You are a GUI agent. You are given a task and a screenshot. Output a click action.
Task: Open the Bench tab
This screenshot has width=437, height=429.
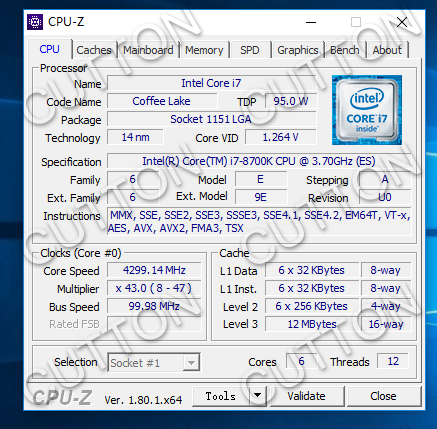(x=345, y=50)
